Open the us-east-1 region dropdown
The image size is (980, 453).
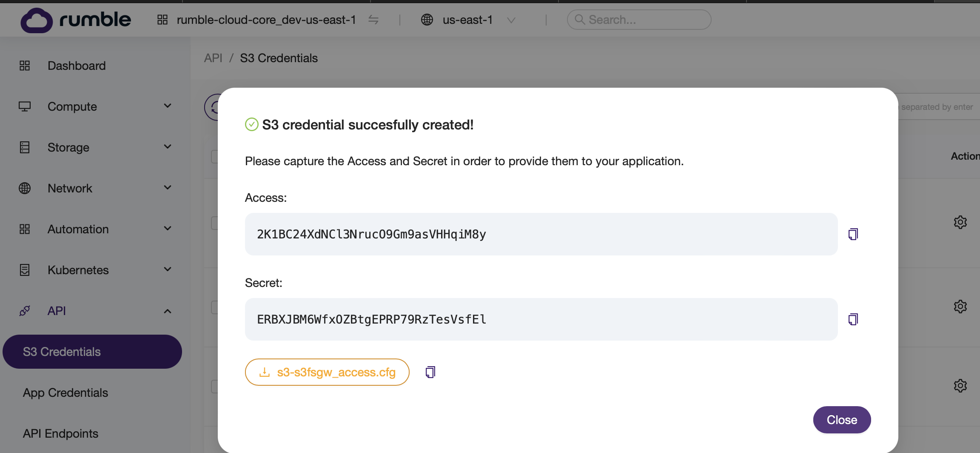tap(511, 20)
